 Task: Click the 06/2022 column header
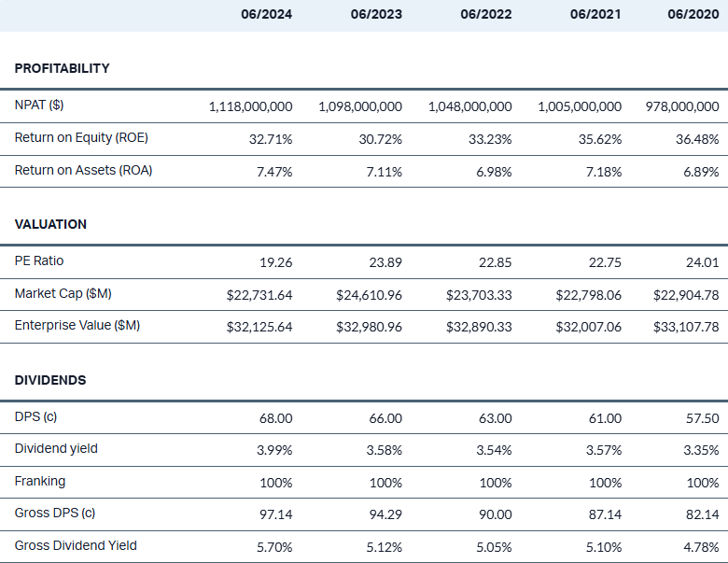click(485, 15)
